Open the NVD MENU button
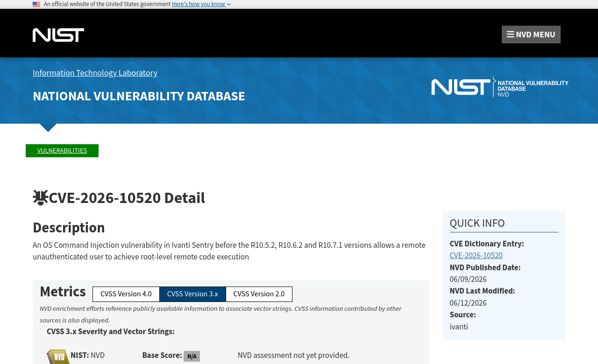The width and height of the screenshot is (598, 364). tap(531, 35)
